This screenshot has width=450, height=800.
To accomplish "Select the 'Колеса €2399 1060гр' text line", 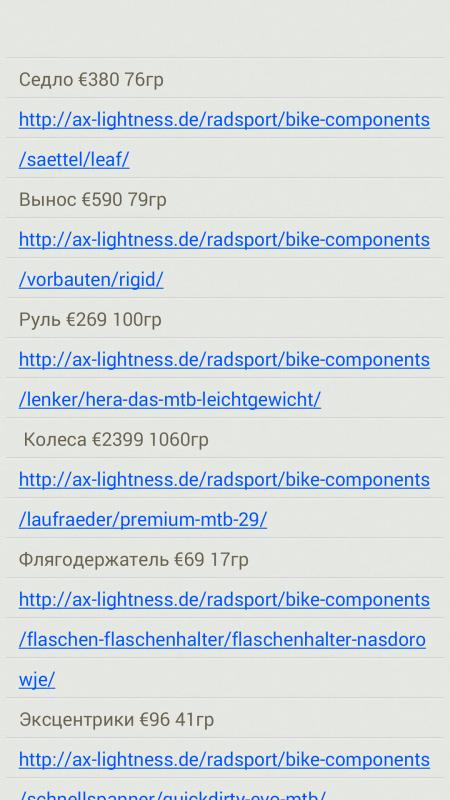I will point(116,439).
